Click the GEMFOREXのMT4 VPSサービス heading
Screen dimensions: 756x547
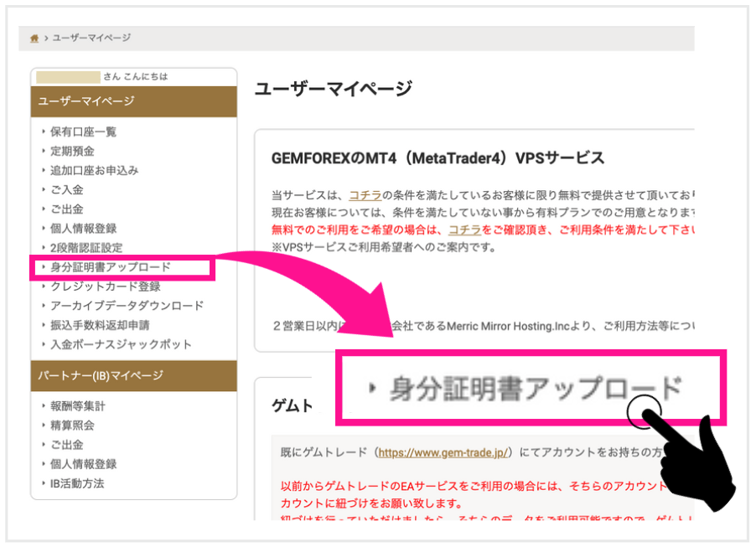pos(438,158)
